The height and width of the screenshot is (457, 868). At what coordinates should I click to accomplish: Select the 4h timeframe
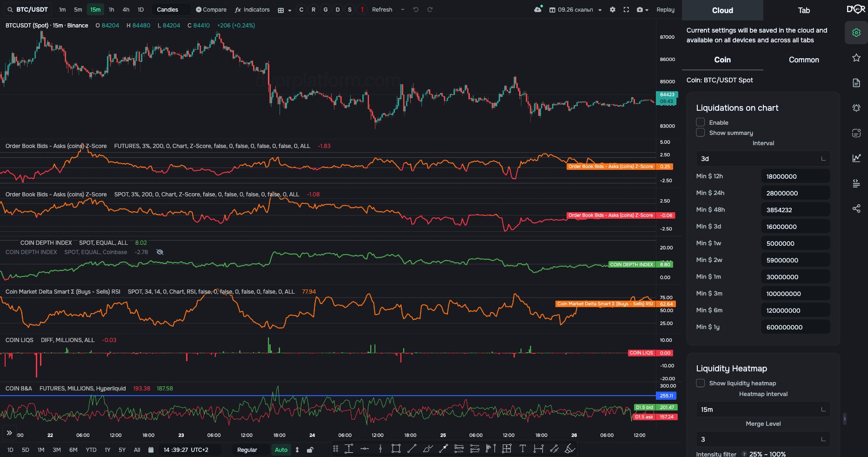coord(126,9)
